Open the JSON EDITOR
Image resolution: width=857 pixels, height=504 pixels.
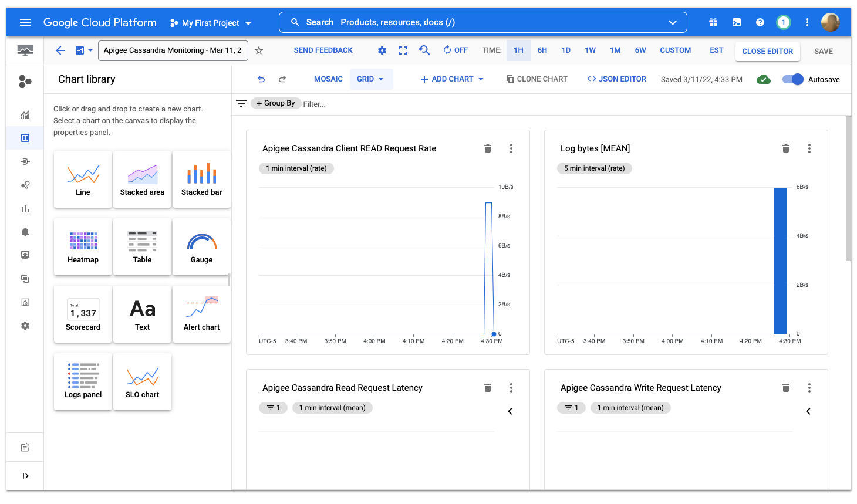[x=616, y=79]
